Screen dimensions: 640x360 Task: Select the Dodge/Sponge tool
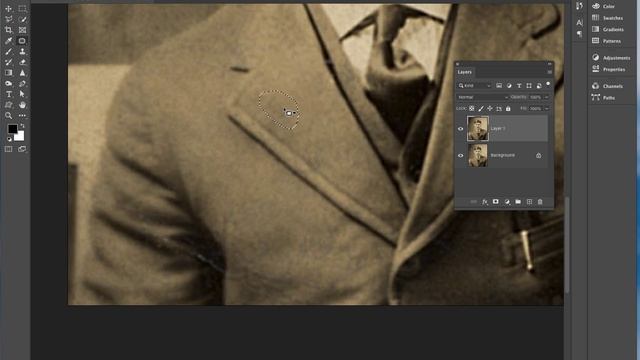click(8, 83)
